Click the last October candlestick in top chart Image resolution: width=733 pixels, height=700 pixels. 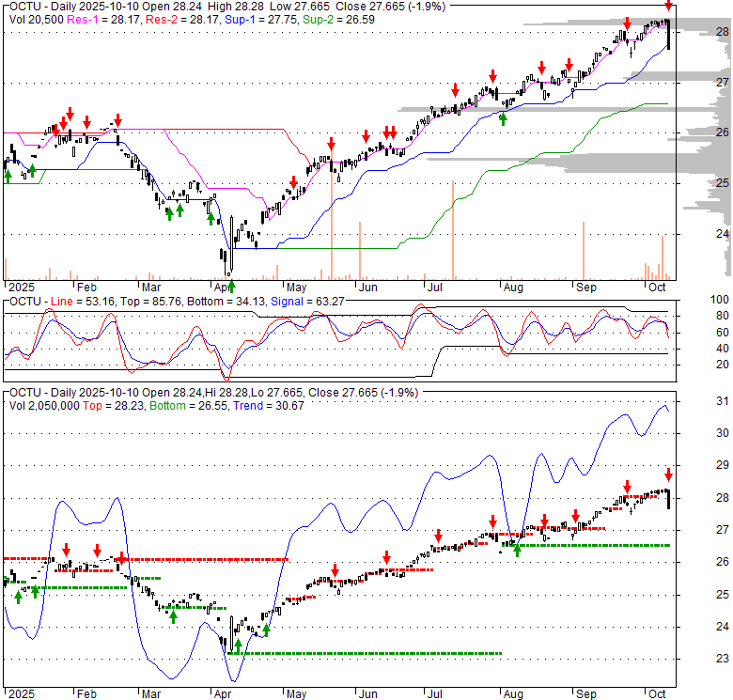[x=667, y=35]
